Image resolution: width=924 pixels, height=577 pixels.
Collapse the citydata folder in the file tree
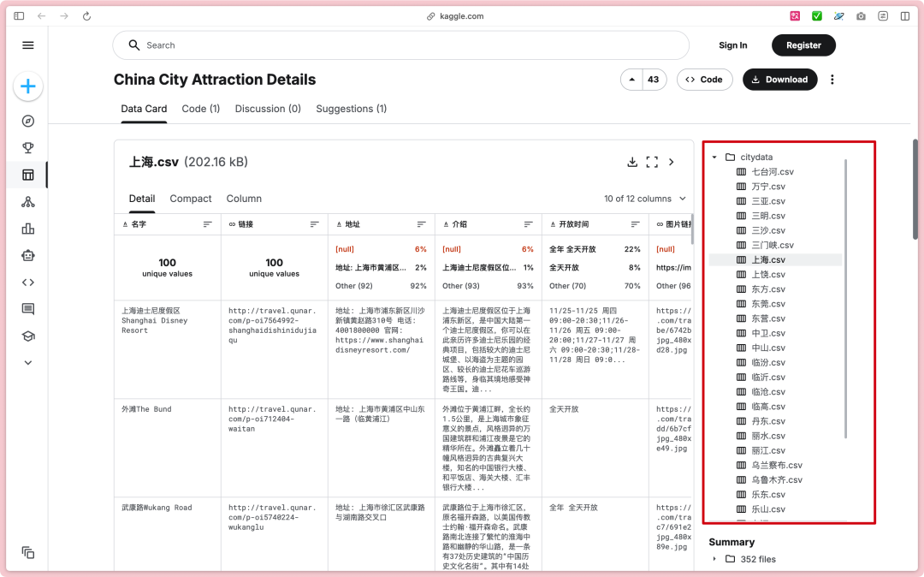(x=715, y=158)
